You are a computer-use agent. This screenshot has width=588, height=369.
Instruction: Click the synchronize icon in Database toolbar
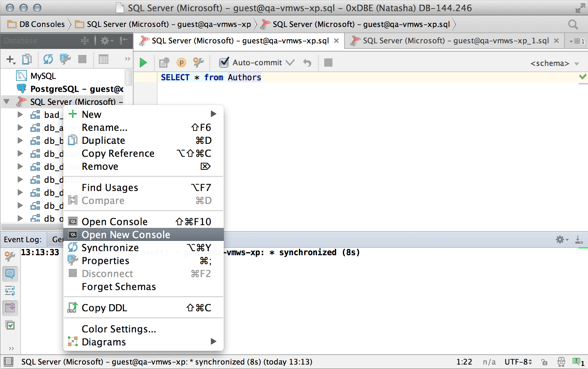click(x=48, y=59)
